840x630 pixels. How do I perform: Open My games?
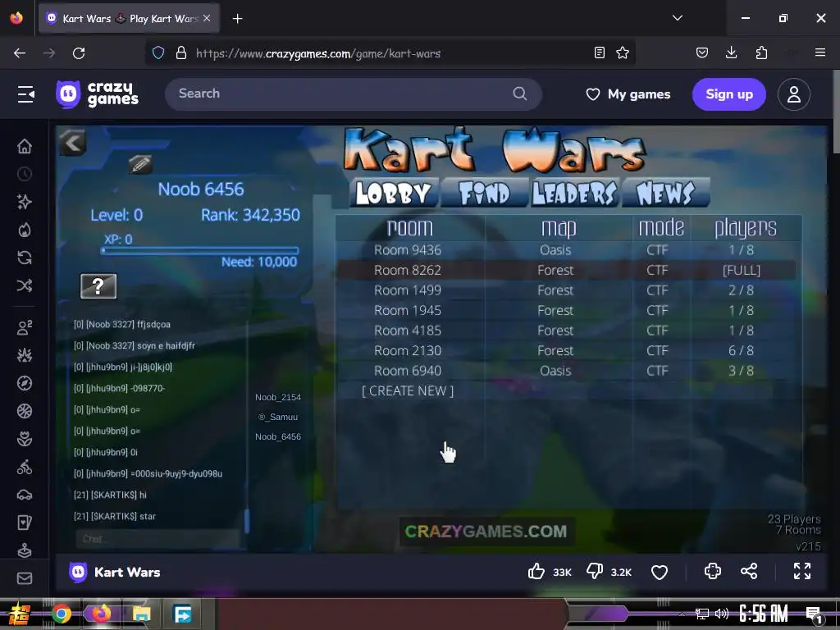(628, 94)
